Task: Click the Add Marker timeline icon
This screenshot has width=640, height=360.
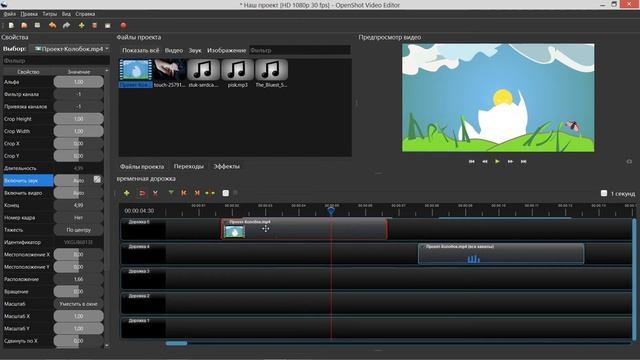Action: tap(171, 193)
